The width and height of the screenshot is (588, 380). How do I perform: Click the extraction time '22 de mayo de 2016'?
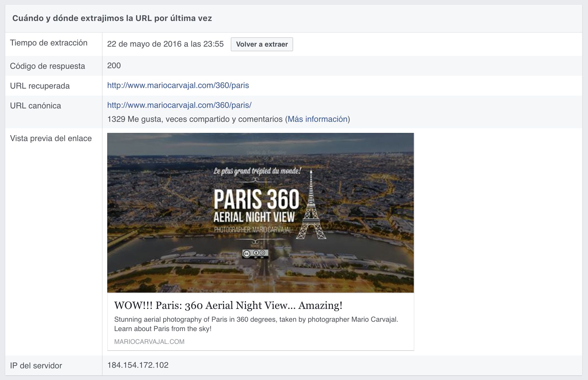[165, 44]
